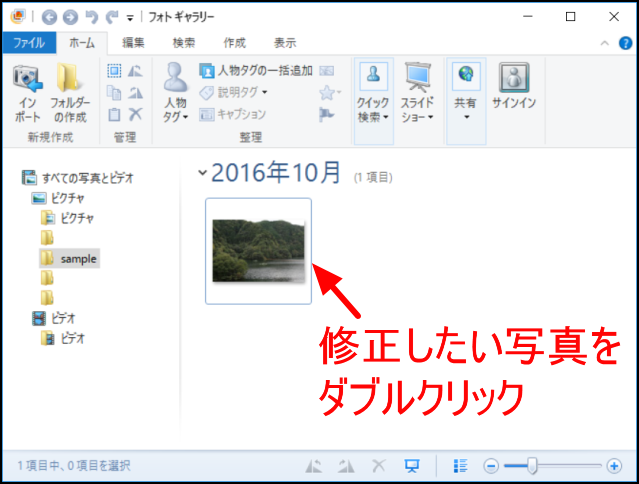
Task: Toggle details view icon in status bar
Action: click(461, 465)
